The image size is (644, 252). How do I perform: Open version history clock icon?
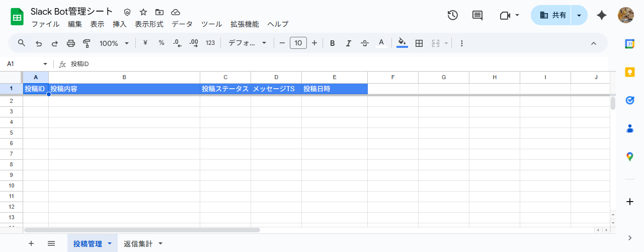coord(452,15)
